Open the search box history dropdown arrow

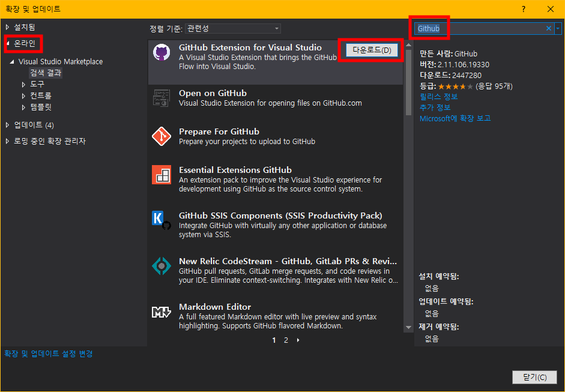(x=558, y=28)
